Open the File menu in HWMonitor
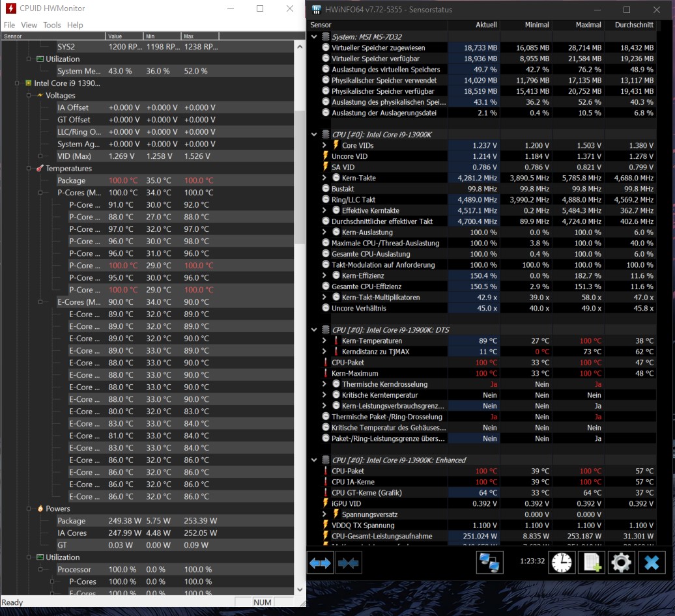The height and width of the screenshot is (616, 675). pos(9,25)
